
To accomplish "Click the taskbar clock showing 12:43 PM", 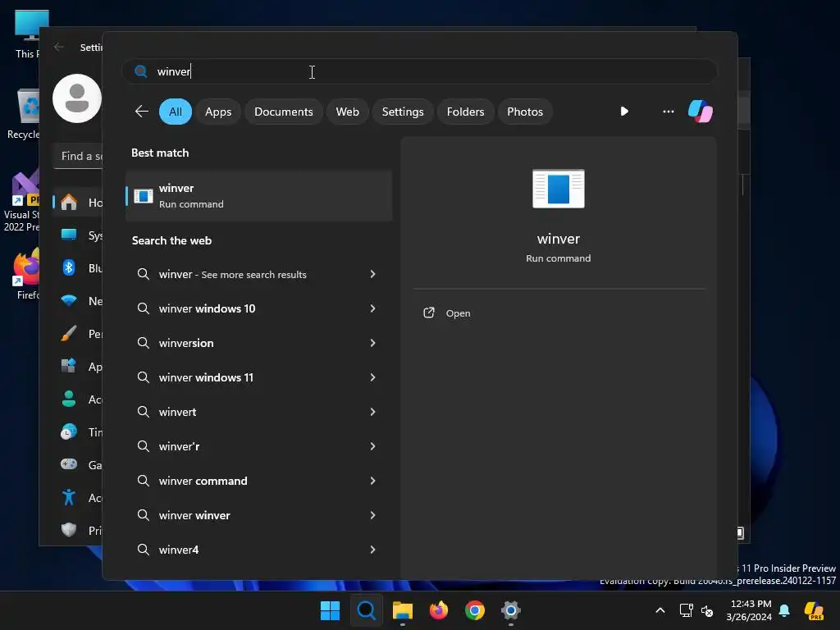I will coord(748,610).
